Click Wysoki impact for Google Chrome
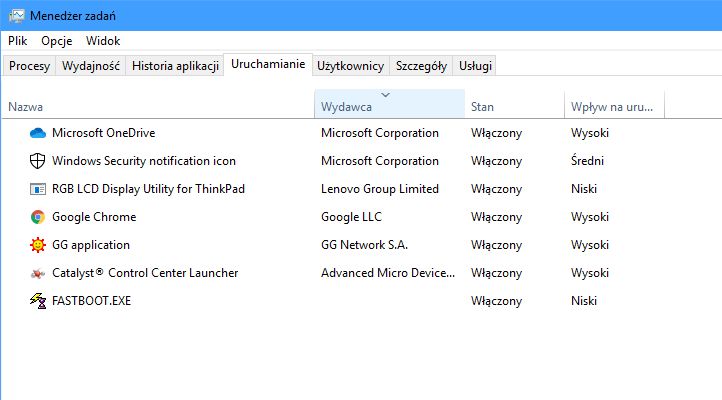722x400 pixels. [x=590, y=217]
